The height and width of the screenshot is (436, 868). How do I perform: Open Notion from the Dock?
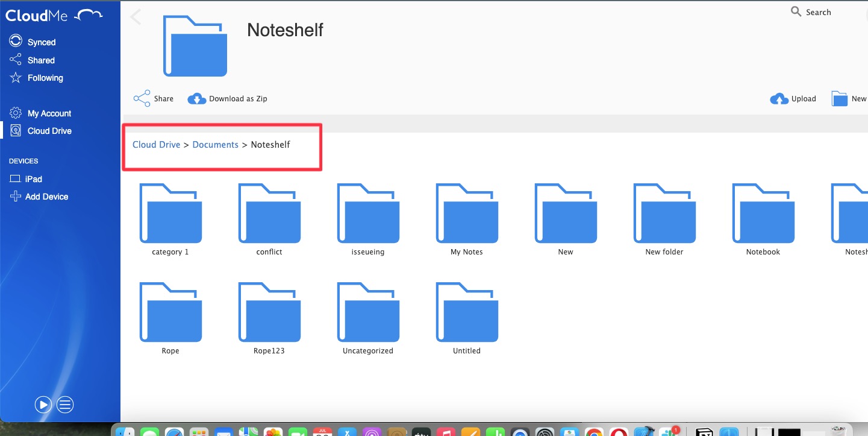click(704, 432)
